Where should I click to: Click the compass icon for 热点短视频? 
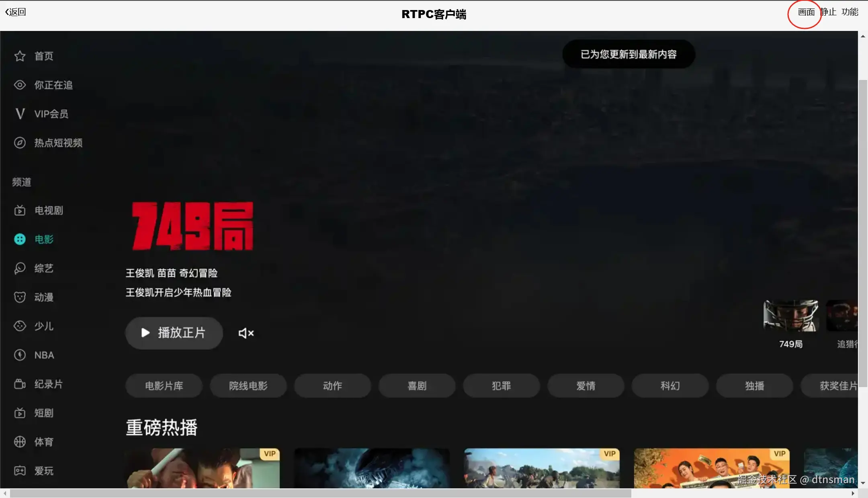tap(20, 143)
